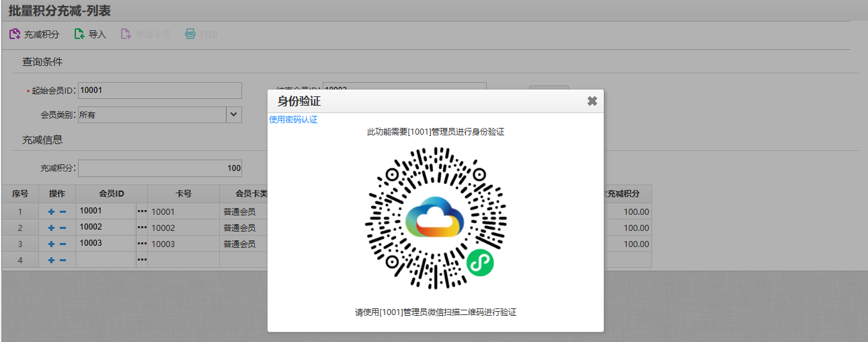Focus the 充减积分 amount input field
Screen dimensions: 868x342
tap(160, 168)
